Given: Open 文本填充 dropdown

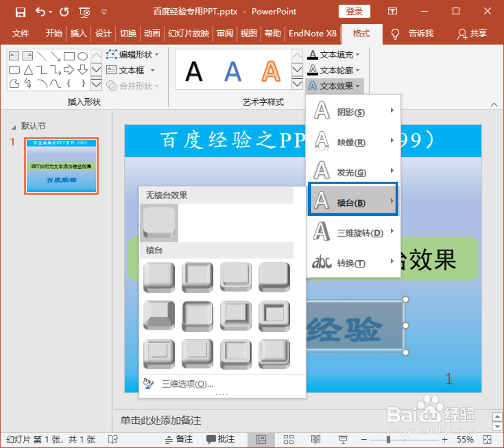Looking at the screenshot, I should (x=334, y=54).
